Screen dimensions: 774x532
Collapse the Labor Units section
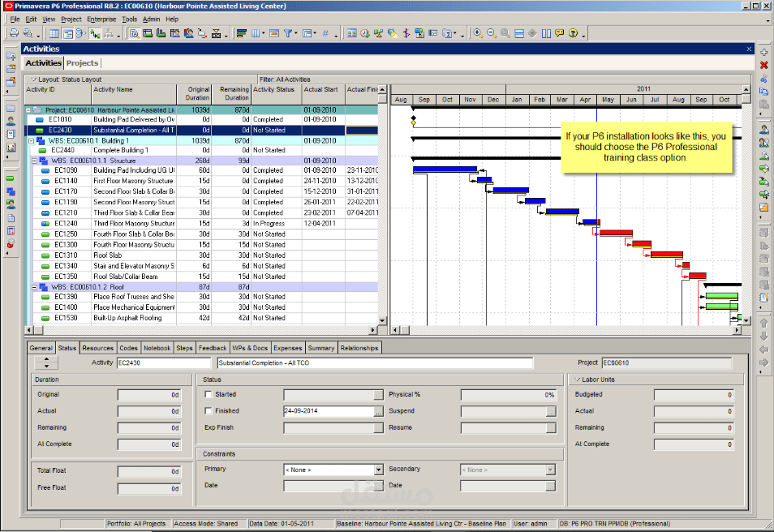click(578, 380)
